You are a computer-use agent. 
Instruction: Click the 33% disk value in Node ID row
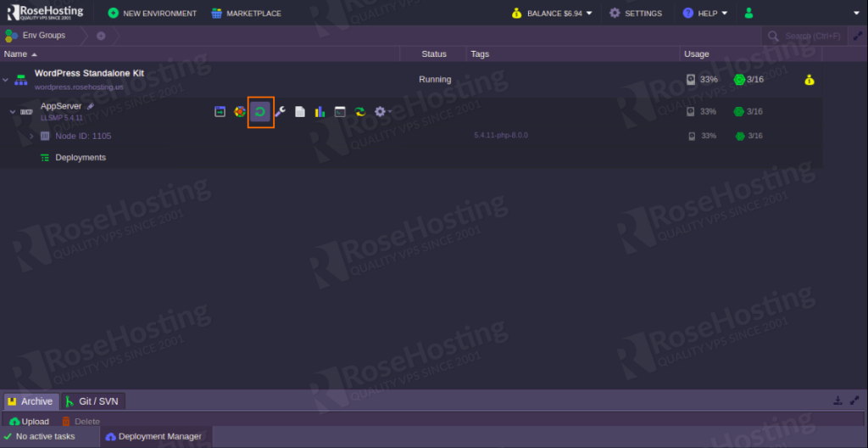[x=709, y=136]
